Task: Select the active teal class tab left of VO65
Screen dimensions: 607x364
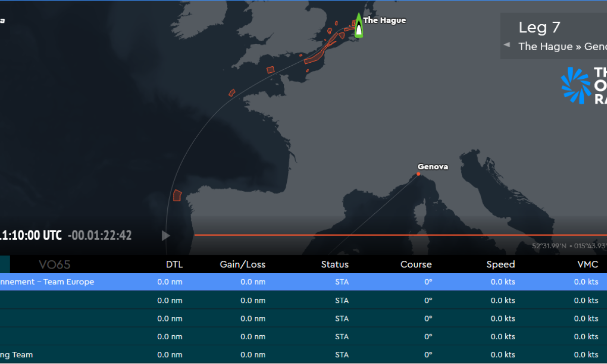Action: coord(5,264)
